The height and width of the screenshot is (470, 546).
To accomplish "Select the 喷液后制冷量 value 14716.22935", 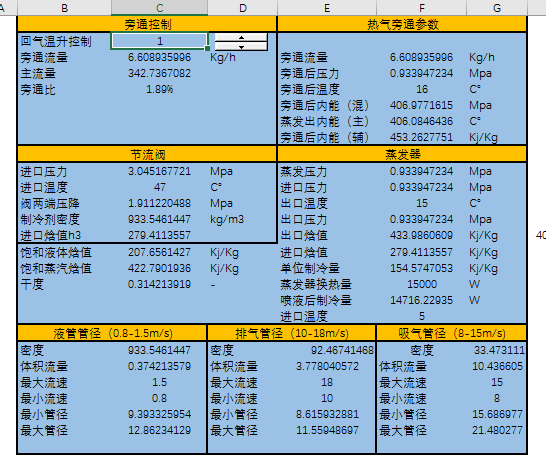I will click(422, 300).
